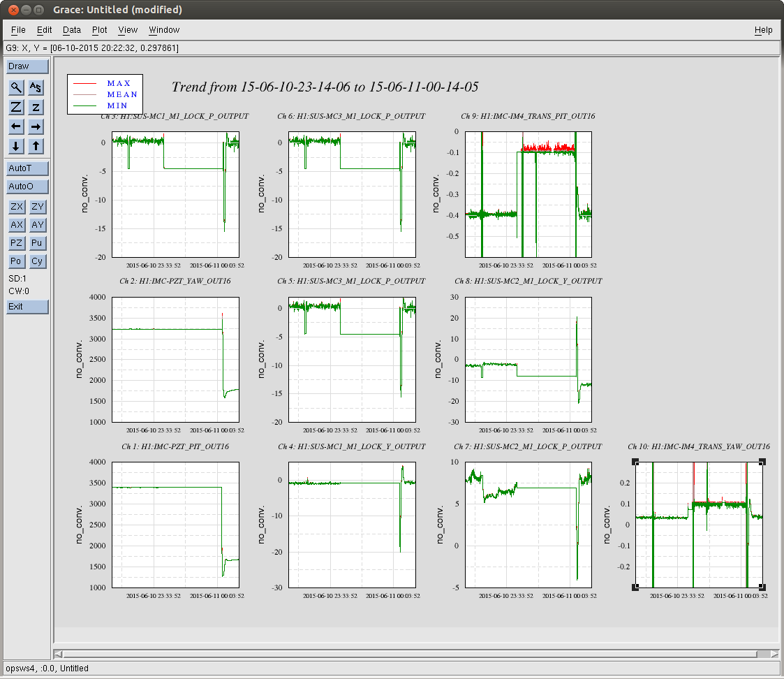Screen dimensions: 784x679
Task: Select Ch 5 H1:SUS-MC3_M1_LOCK_P_OUTPUT graph
Action: [x=352, y=360]
